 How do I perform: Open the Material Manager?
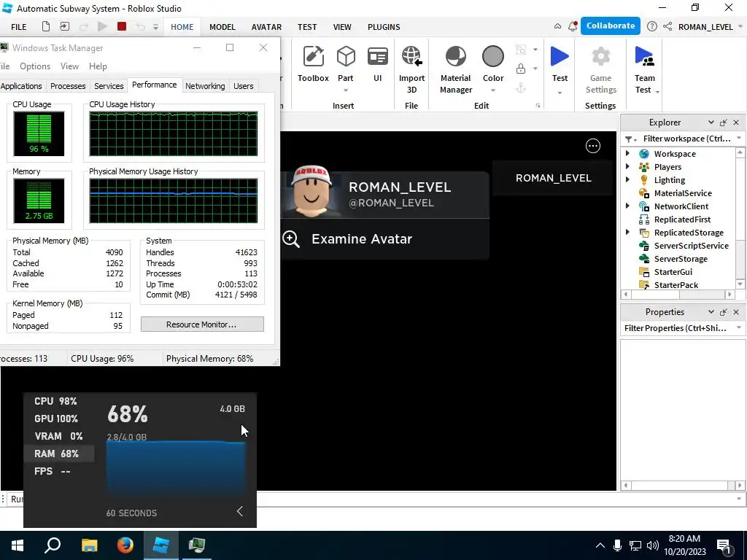[x=456, y=69]
